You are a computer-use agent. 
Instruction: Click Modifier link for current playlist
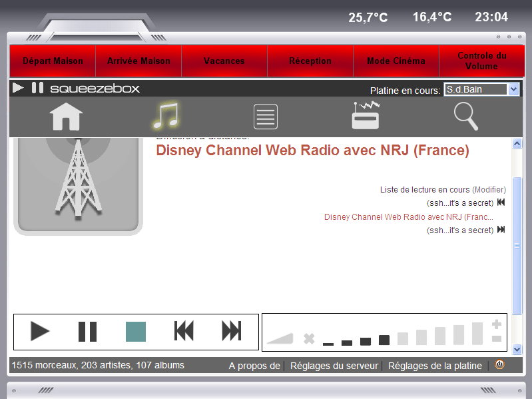pos(489,190)
